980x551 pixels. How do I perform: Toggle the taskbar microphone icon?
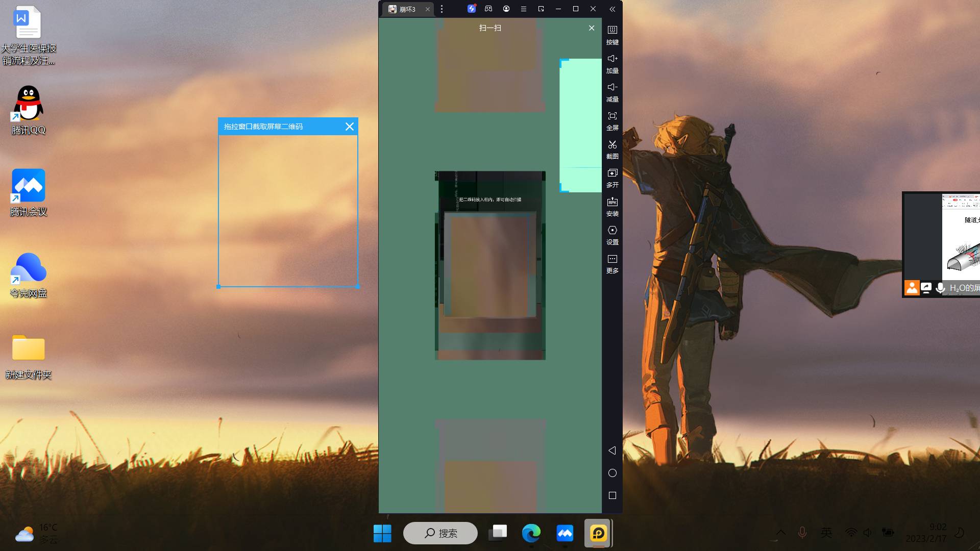802,533
